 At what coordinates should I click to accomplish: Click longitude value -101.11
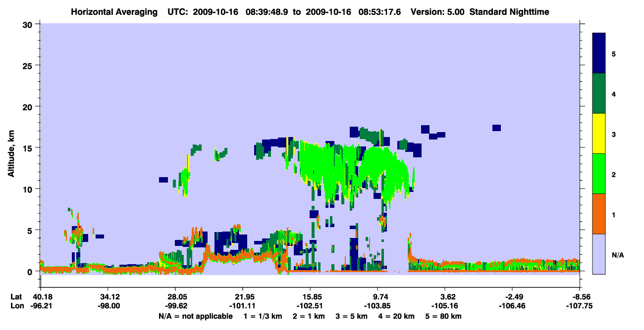point(242,306)
